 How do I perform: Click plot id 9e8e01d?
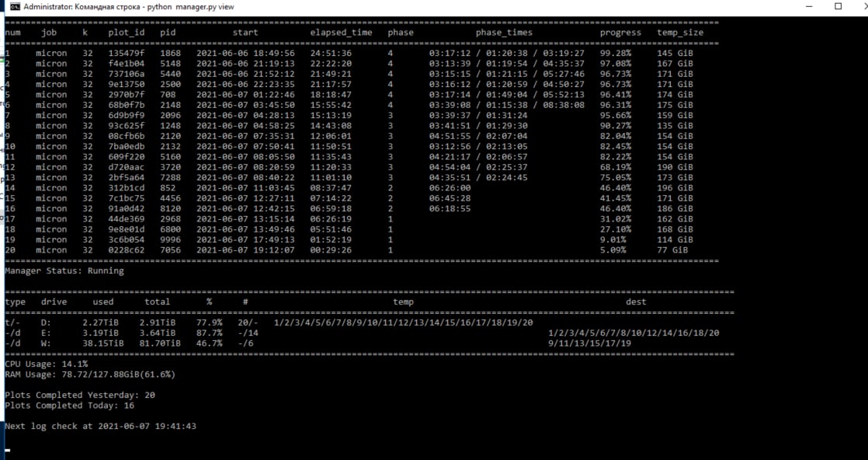[x=127, y=229]
